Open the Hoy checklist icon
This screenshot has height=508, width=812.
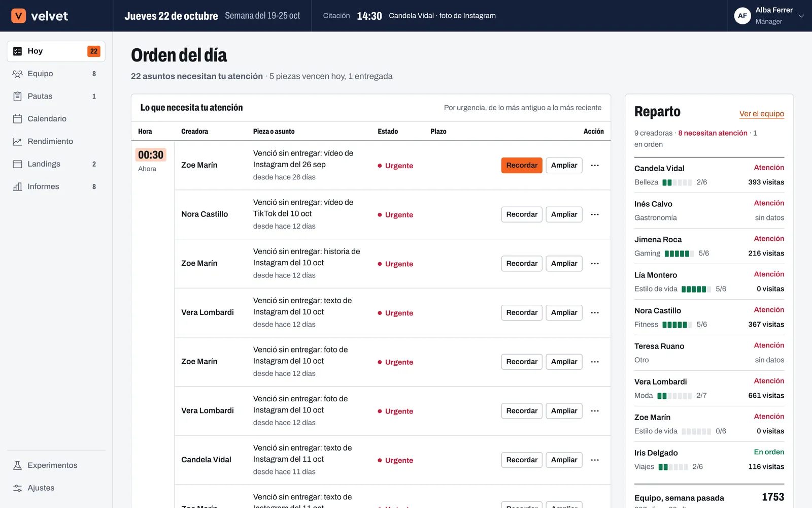click(17, 51)
